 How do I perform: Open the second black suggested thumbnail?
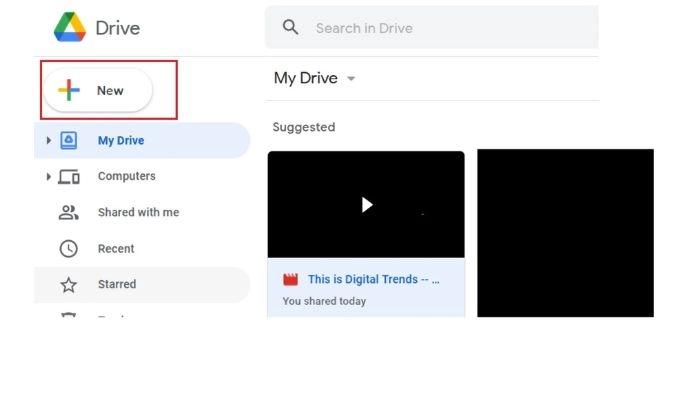565,232
